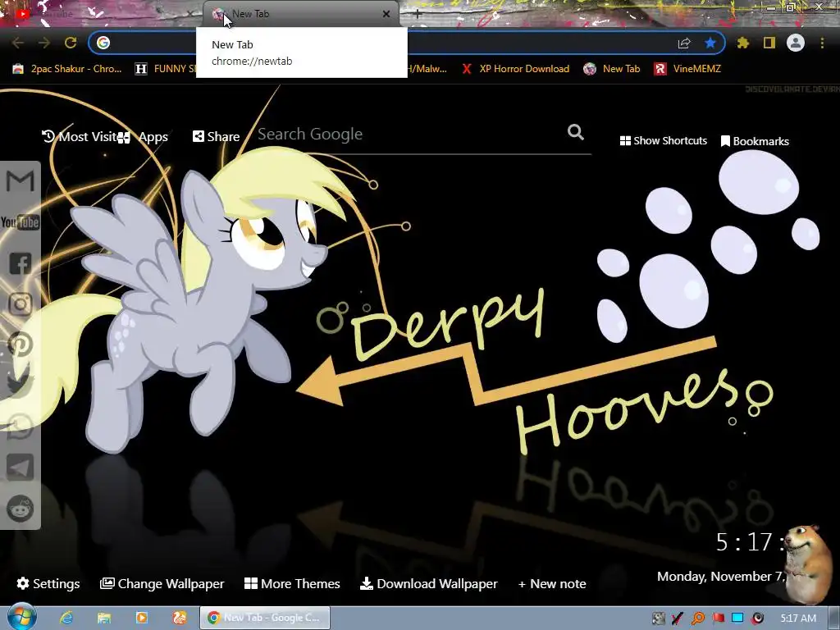Open the Windows Start menu

click(21, 617)
